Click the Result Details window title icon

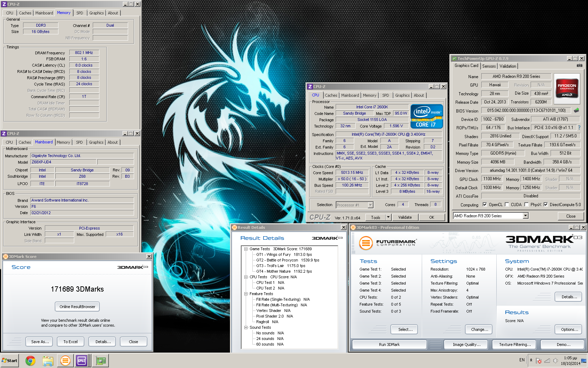point(234,227)
